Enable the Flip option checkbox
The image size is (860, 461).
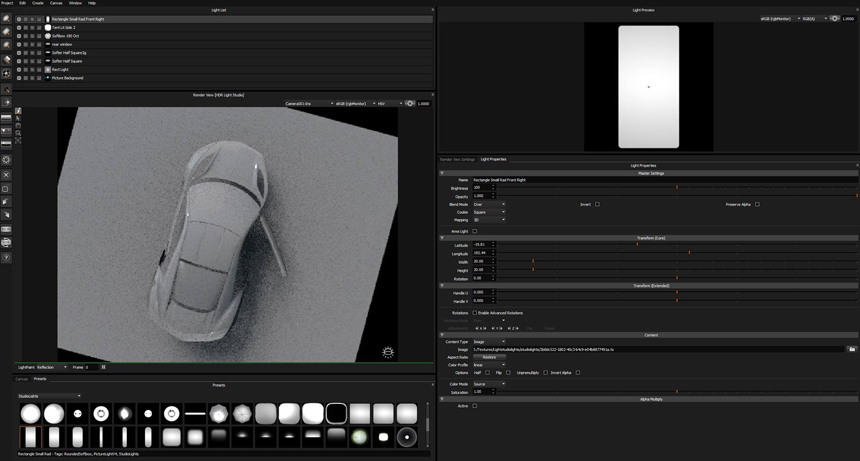(x=508, y=373)
